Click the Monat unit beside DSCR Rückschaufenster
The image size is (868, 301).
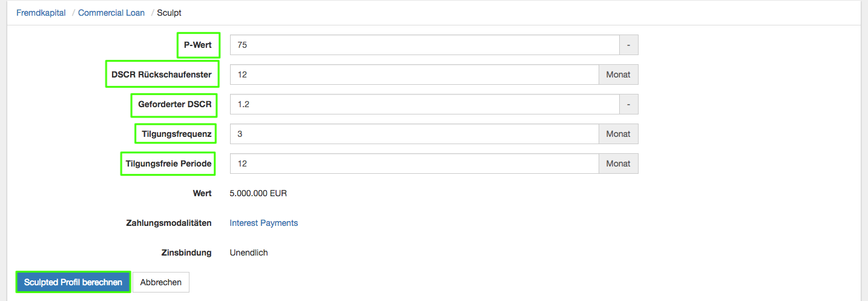[618, 74]
